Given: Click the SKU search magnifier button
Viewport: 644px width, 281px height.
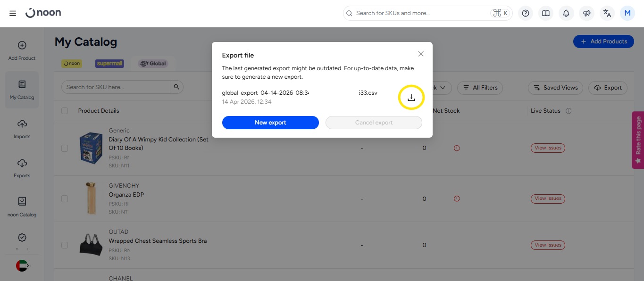Looking at the screenshot, I should pos(176,87).
